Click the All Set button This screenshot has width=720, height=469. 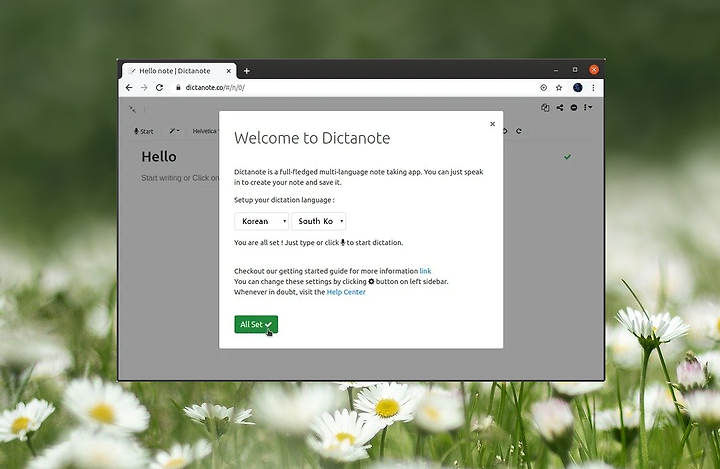coord(256,324)
